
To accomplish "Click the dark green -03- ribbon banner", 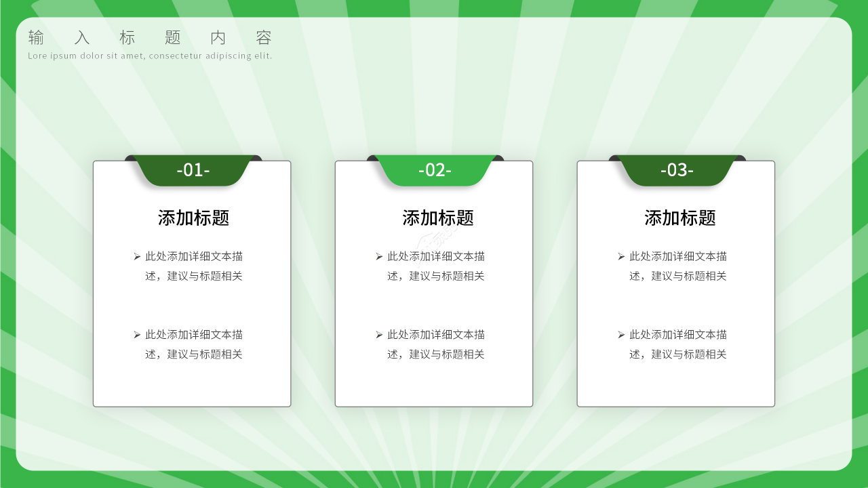I will pyautogui.click(x=676, y=171).
